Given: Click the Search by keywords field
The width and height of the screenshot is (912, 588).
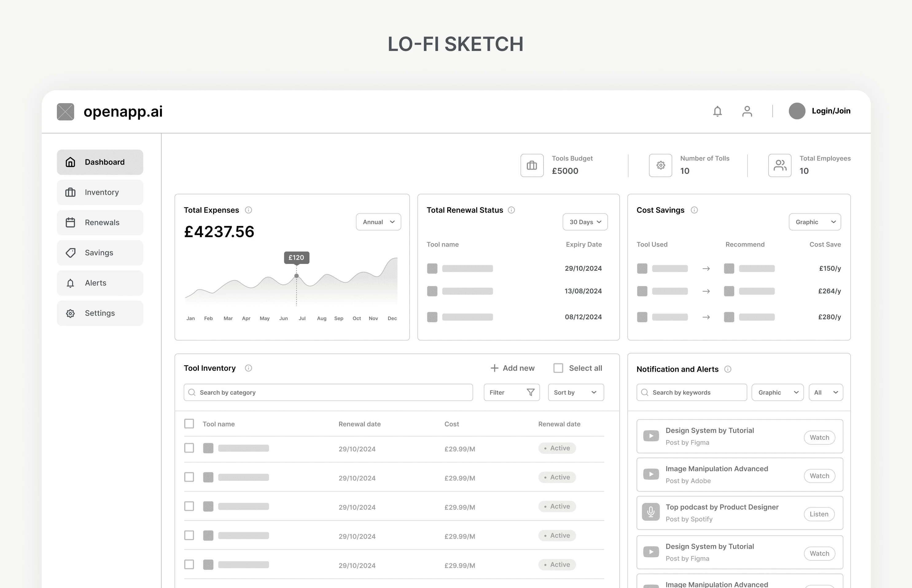Looking at the screenshot, I should 692,393.
